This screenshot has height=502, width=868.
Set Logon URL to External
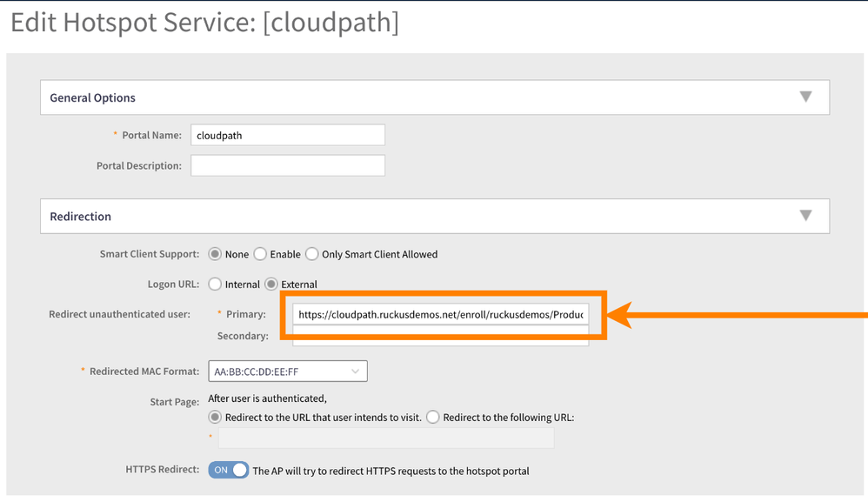tap(271, 284)
